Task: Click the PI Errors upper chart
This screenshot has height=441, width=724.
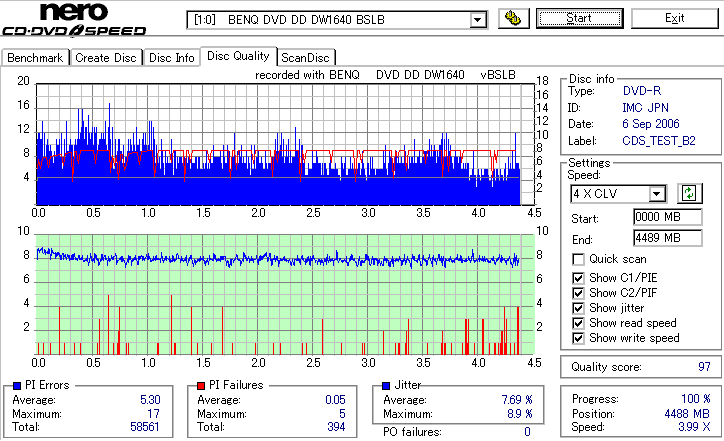Action: [285, 145]
